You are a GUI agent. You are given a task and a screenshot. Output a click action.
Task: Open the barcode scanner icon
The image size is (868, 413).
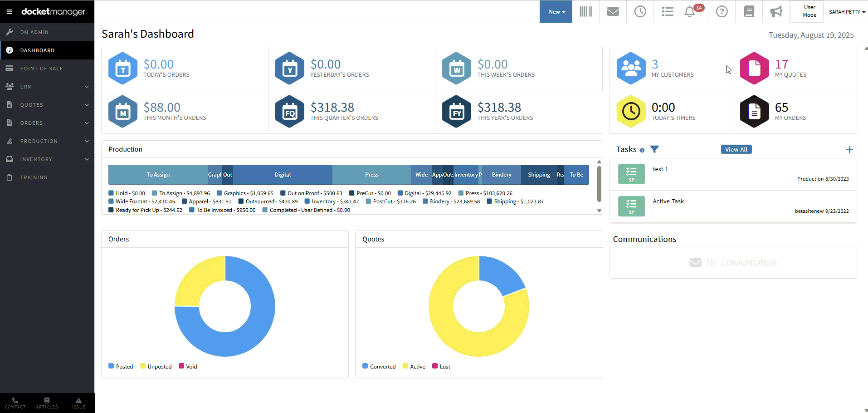[585, 12]
